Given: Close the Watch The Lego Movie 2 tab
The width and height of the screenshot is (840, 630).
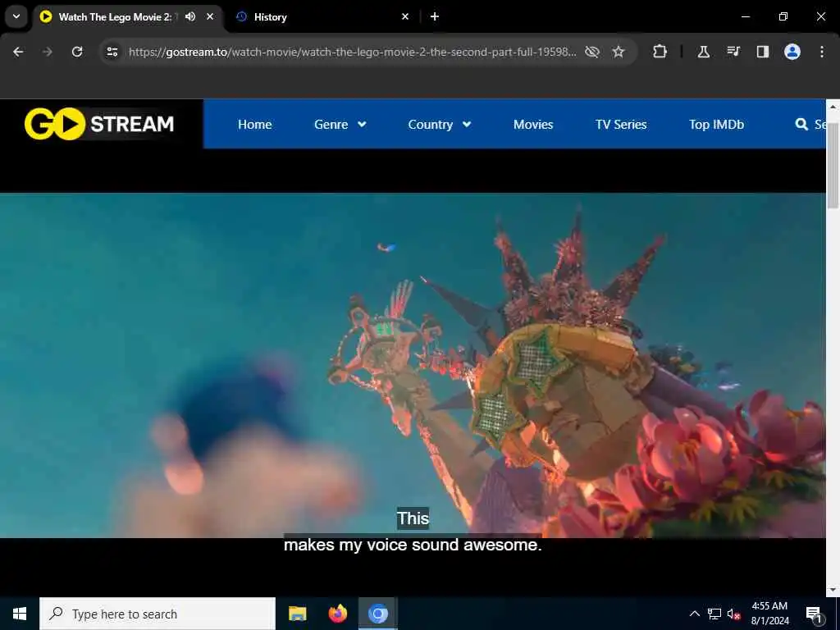Looking at the screenshot, I should click(x=210, y=16).
